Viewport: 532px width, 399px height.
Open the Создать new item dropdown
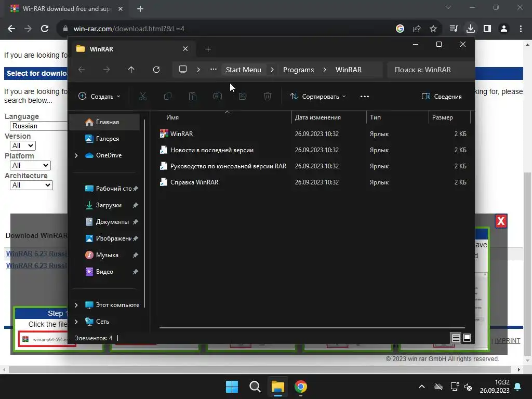coord(99,96)
